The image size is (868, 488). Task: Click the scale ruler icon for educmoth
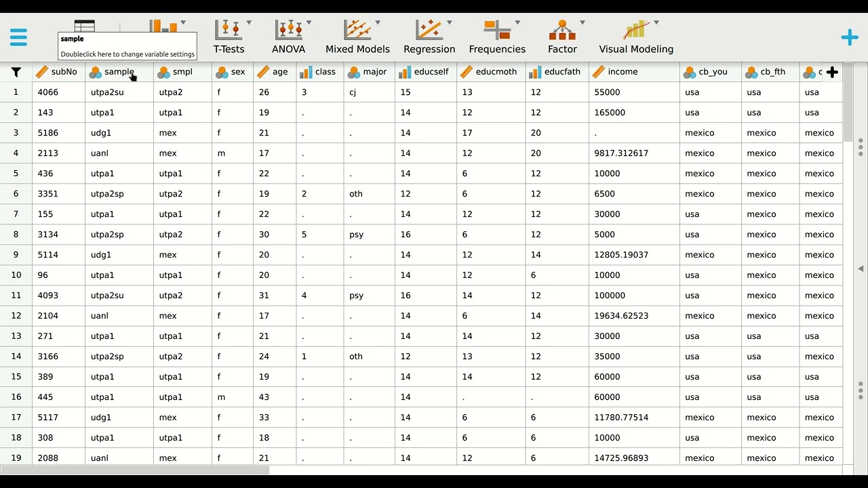point(466,72)
